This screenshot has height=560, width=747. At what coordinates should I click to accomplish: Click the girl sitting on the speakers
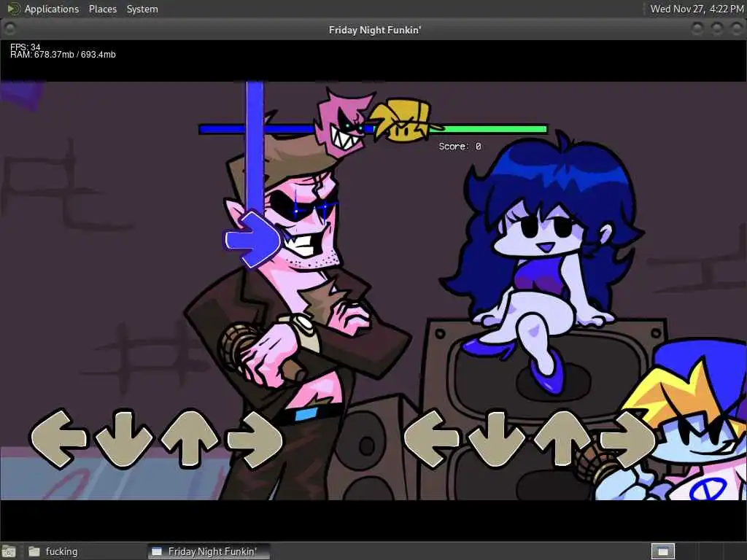coord(543,262)
